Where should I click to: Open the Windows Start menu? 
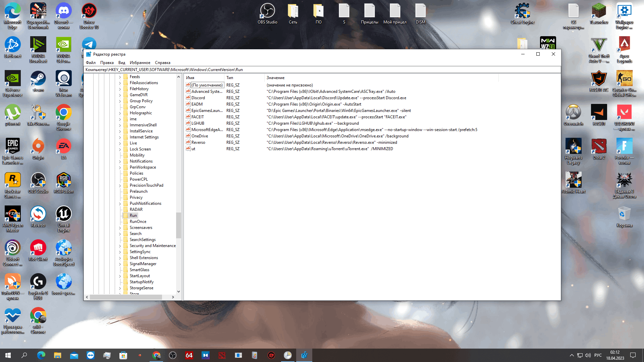pyautogui.click(x=8, y=355)
